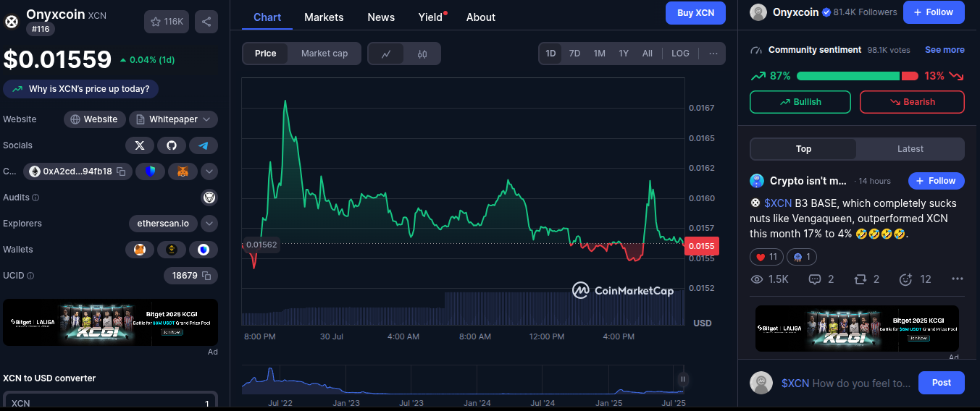Expand more contracts chevron in contract row
Viewport: 980px width, 411px height.
pos(209,171)
